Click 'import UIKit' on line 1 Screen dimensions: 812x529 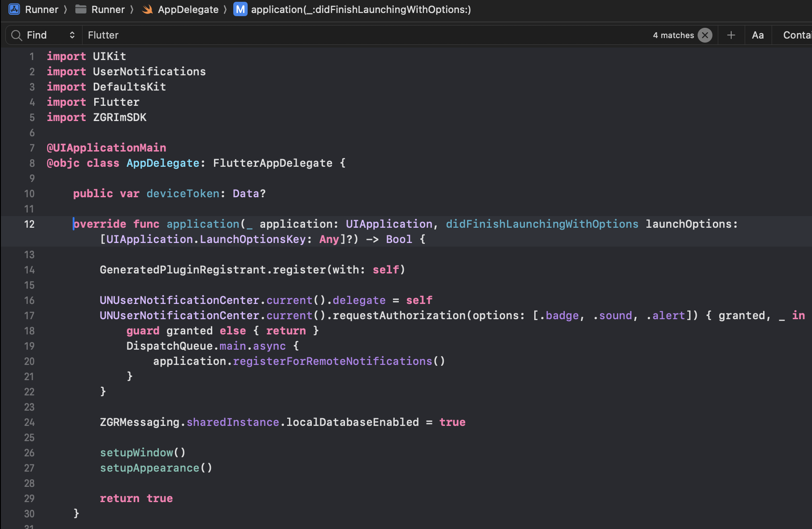tap(87, 56)
